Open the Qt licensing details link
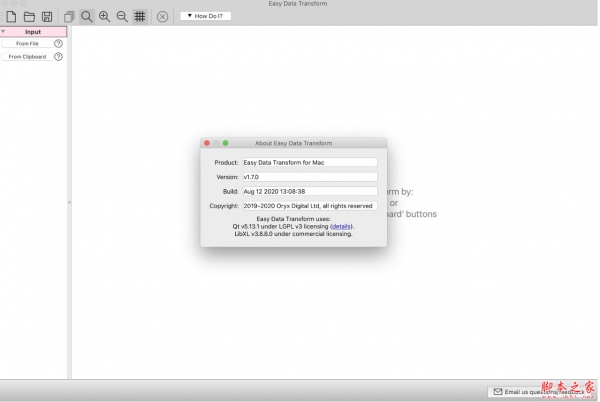 (341, 226)
